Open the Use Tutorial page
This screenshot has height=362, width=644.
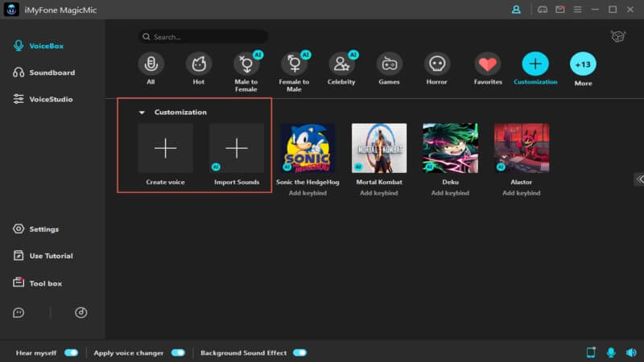[x=43, y=256]
